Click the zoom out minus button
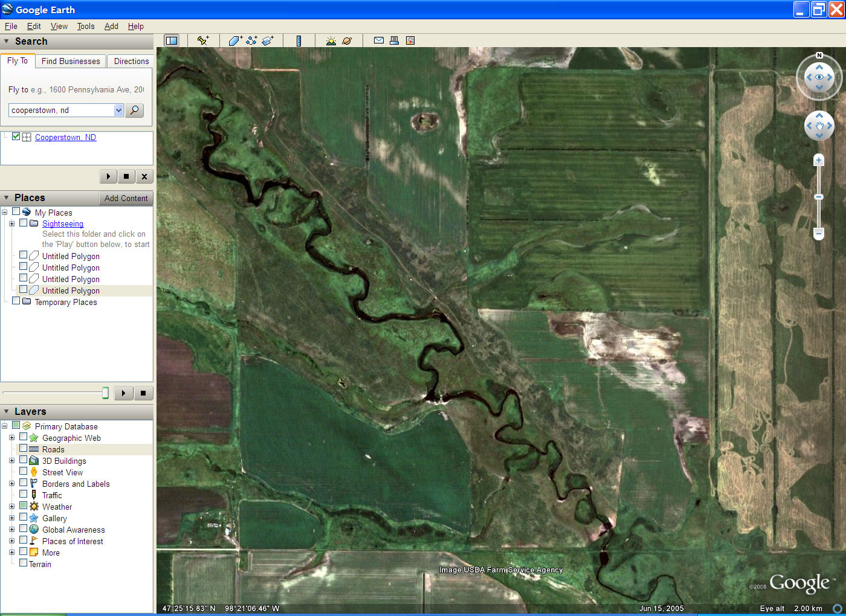 [x=819, y=233]
